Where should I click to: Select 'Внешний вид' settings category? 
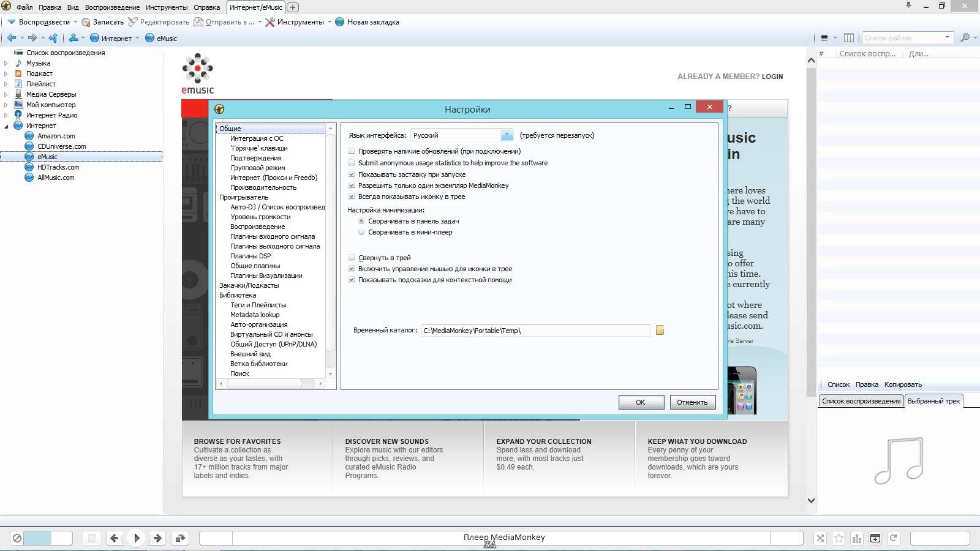(251, 354)
